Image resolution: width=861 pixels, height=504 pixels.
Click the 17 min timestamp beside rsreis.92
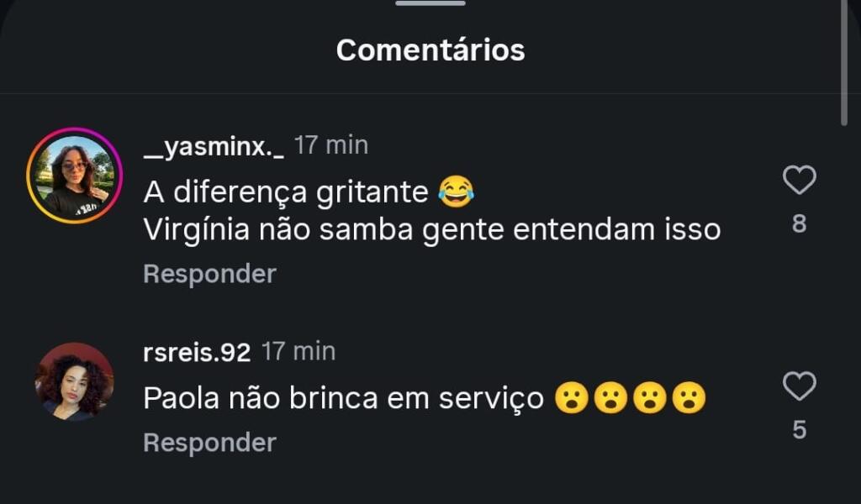(298, 351)
